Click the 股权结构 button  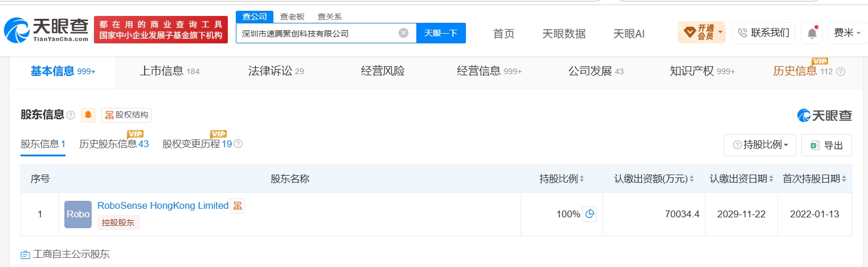(x=126, y=115)
